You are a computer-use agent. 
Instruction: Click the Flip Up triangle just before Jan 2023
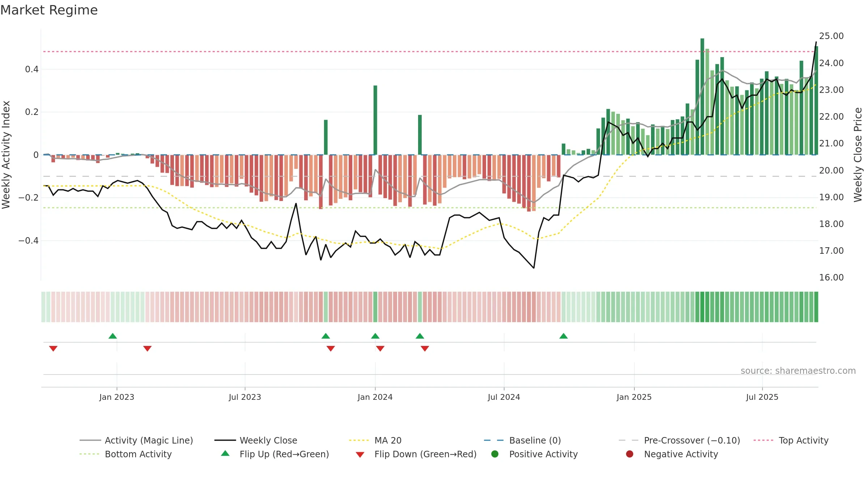[x=113, y=336]
